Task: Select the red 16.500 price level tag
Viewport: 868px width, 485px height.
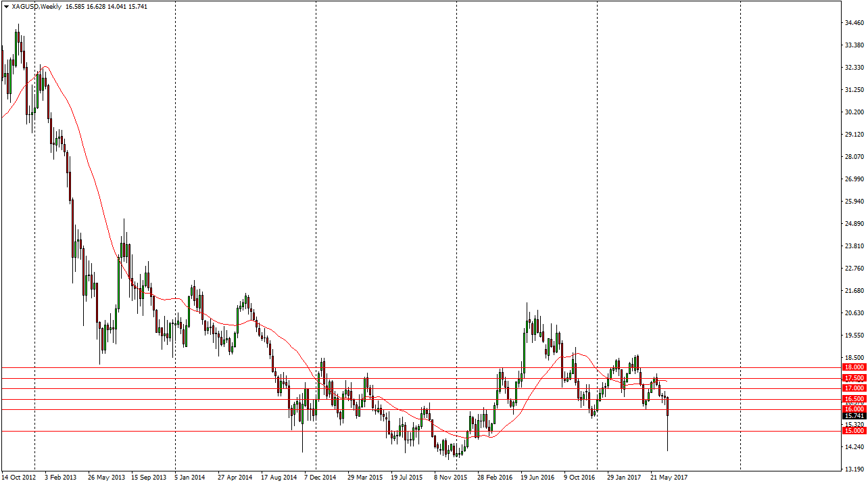Action: click(x=854, y=399)
